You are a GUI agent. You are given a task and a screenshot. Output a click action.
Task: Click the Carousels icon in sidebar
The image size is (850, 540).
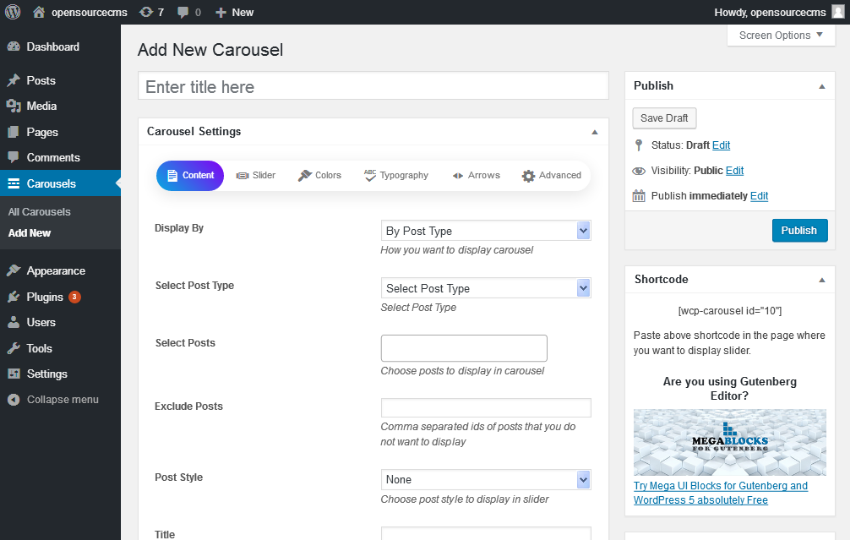[x=14, y=183]
